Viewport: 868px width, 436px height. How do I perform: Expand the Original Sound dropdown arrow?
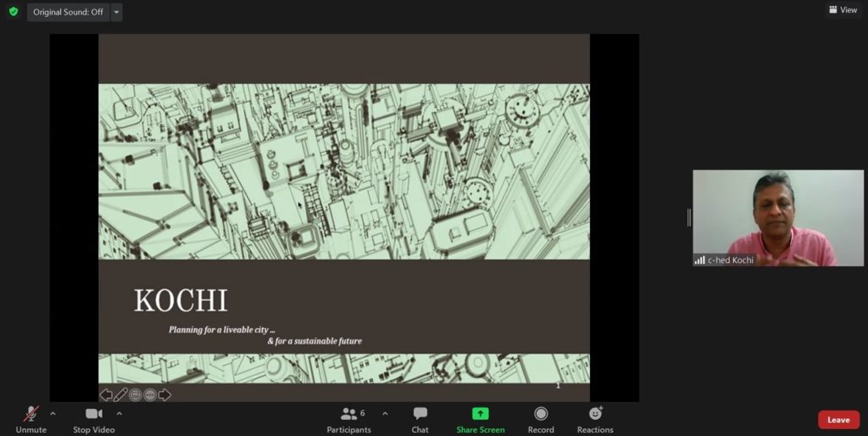tap(116, 12)
